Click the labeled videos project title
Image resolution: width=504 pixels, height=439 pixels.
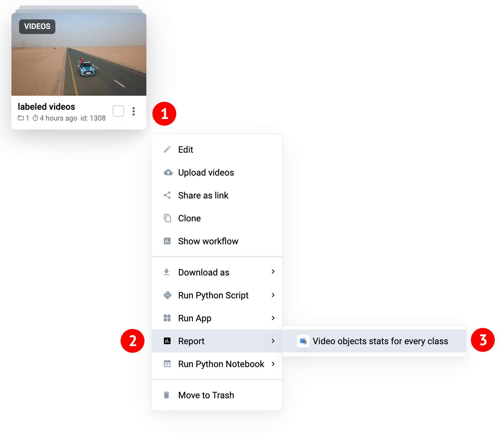click(x=46, y=107)
